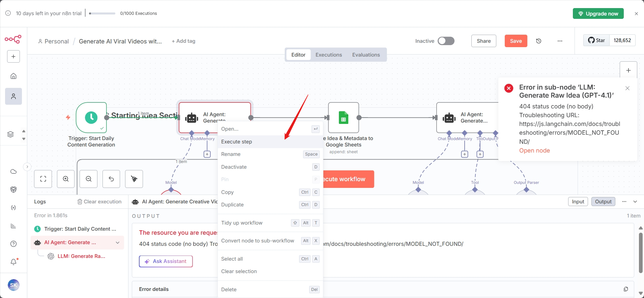Choose Copy in context menu

click(x=270, y=192)
